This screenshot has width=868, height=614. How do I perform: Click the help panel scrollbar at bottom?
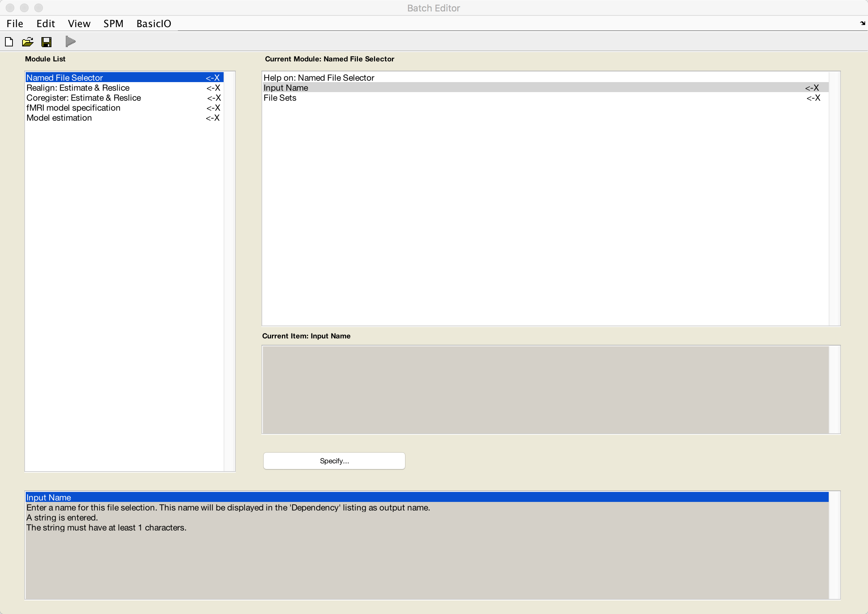click(x=834, y=545)
